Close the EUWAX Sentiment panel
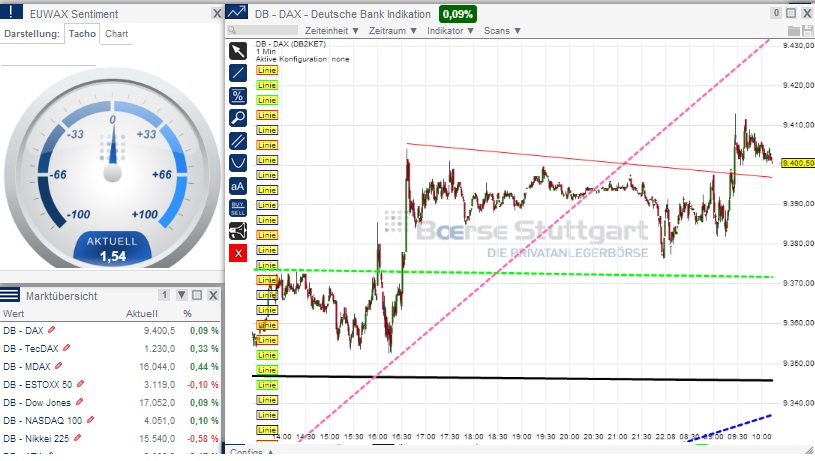The image size is (815, 461). point(217,14)
